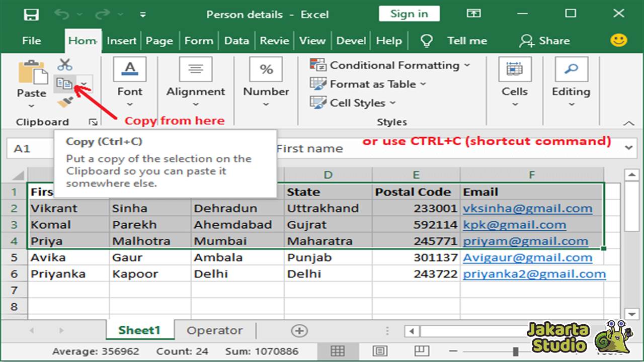Open the Number group dropdown arrow
The width and height of the screenshot is (644, 362).
point(266,105)
